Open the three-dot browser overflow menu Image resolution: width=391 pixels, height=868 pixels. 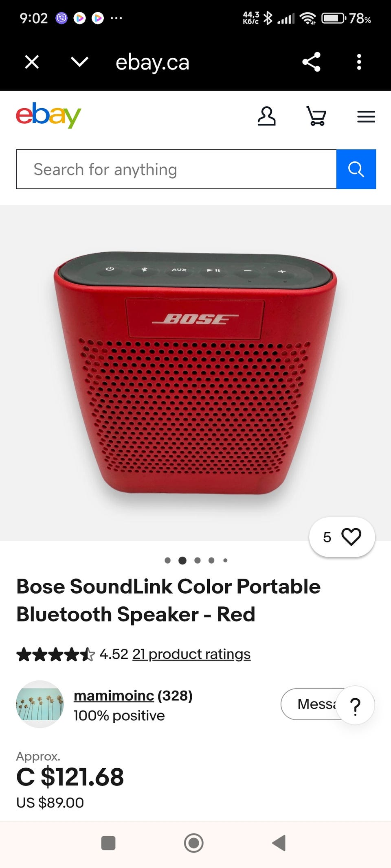359,62
